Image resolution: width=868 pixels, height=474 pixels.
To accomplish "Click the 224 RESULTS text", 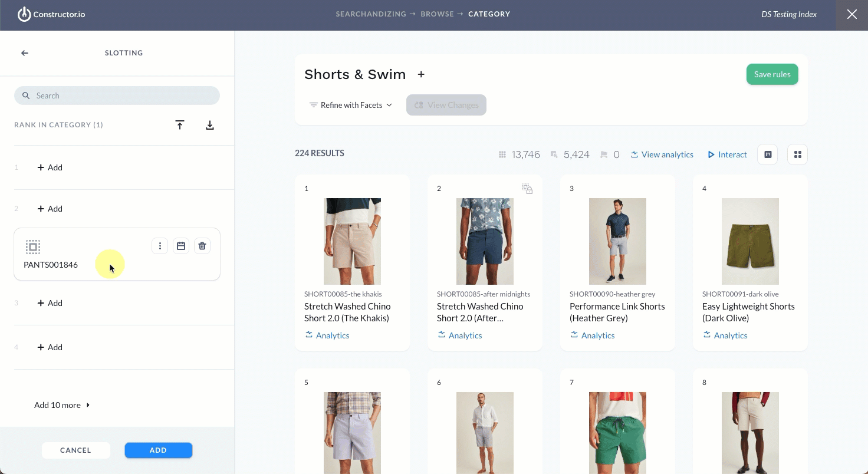I will [x=320, y=153].
